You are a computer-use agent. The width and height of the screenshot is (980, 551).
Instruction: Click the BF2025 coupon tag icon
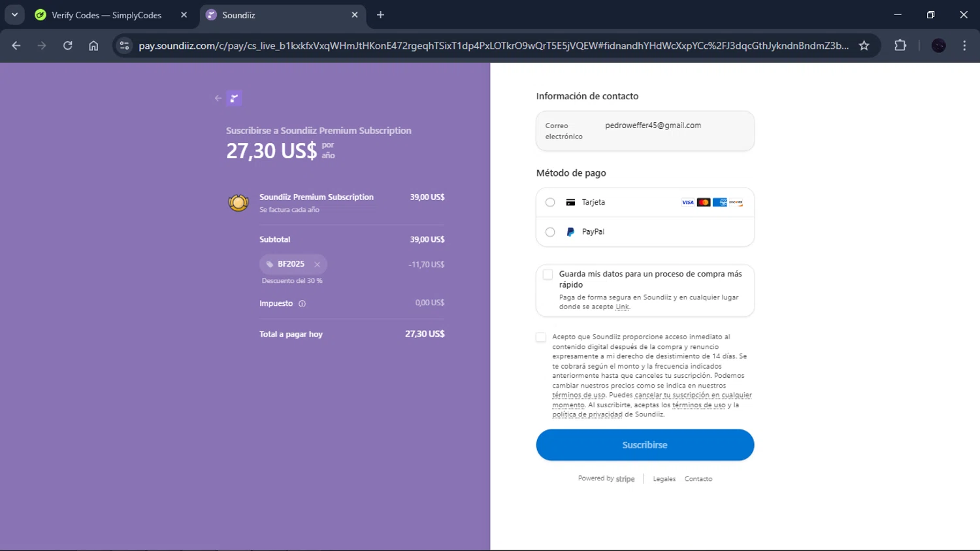(270, 265)
